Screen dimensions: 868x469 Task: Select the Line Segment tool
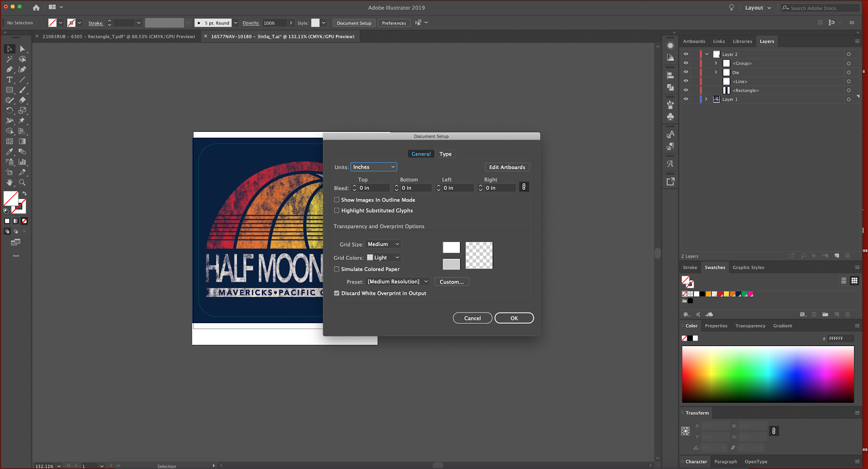coord(22,80)
